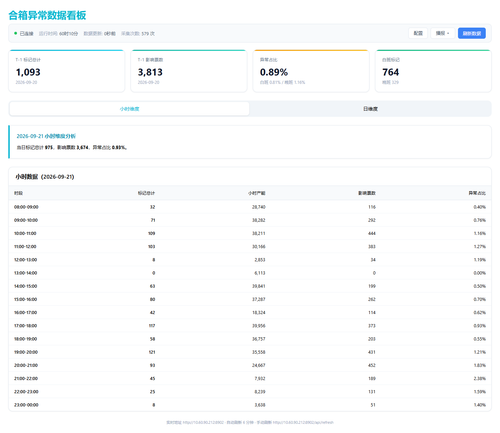
Task: Click the 6,113 capacity cell
Action: [x=260, y=273]
